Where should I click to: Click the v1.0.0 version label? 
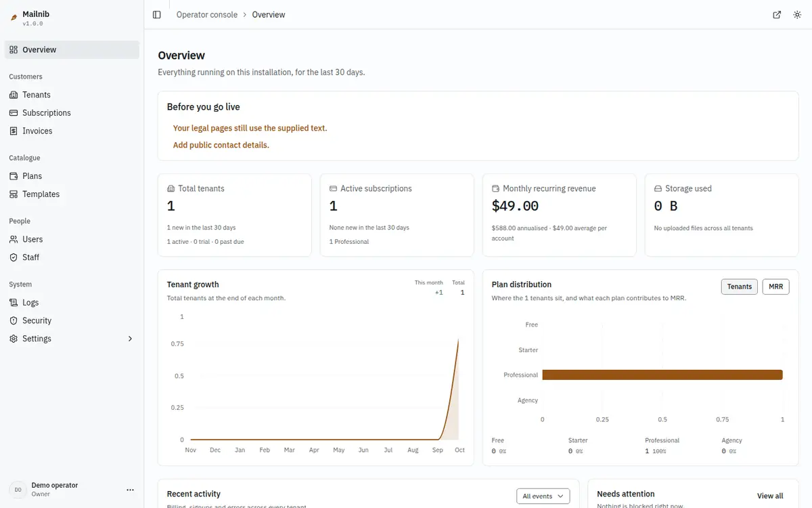[x=32, y=24]
